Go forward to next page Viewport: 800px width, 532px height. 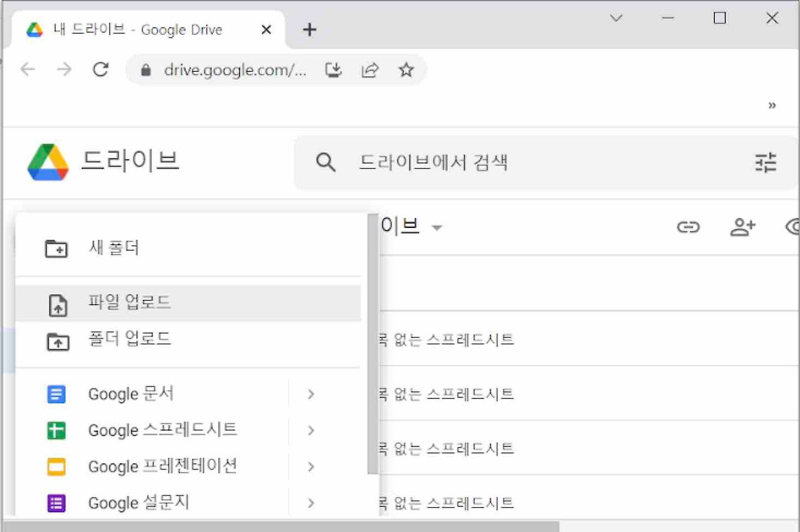click(x=64, y=69)
